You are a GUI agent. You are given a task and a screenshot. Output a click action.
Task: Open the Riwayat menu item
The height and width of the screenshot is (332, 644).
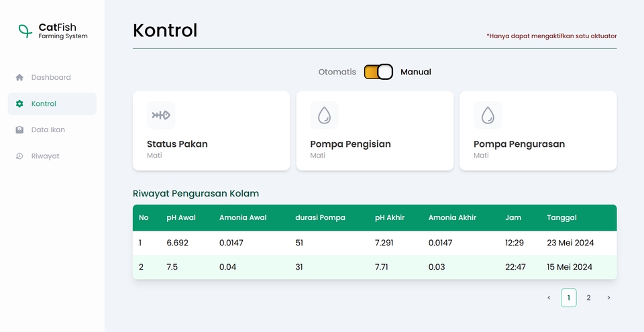[x=45, y=156]
